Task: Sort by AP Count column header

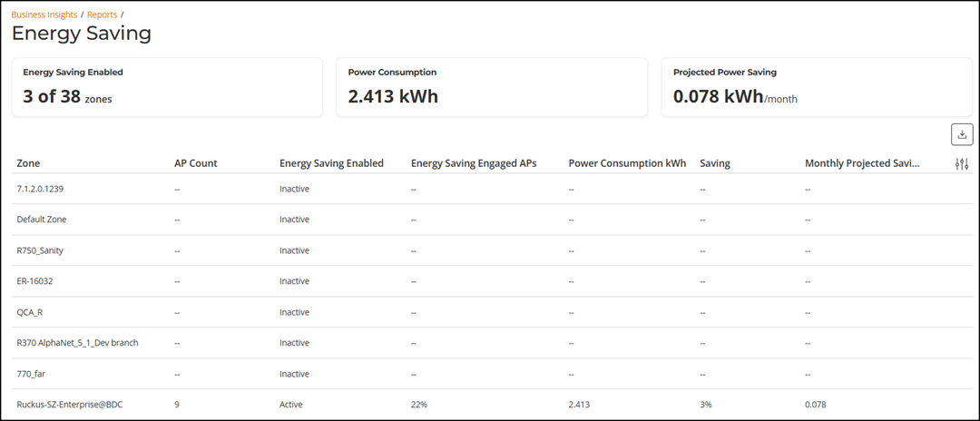Action: click(x=195, y=163)
